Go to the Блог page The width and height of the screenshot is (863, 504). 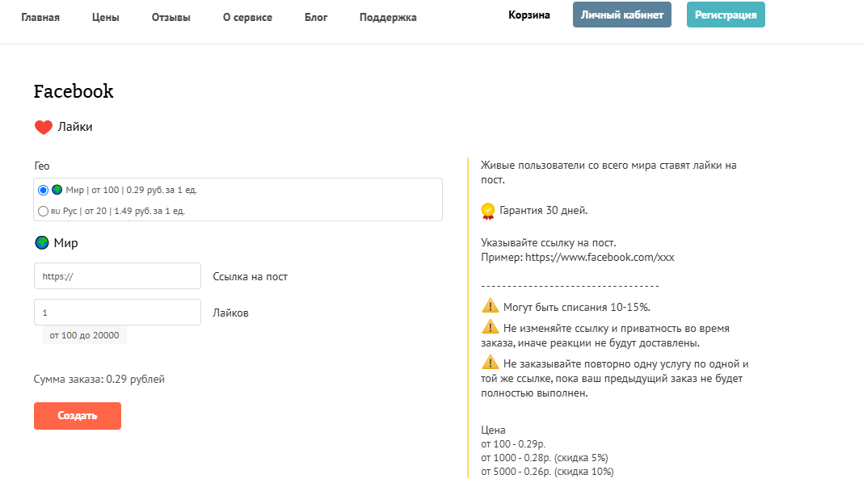coord(316,18)
